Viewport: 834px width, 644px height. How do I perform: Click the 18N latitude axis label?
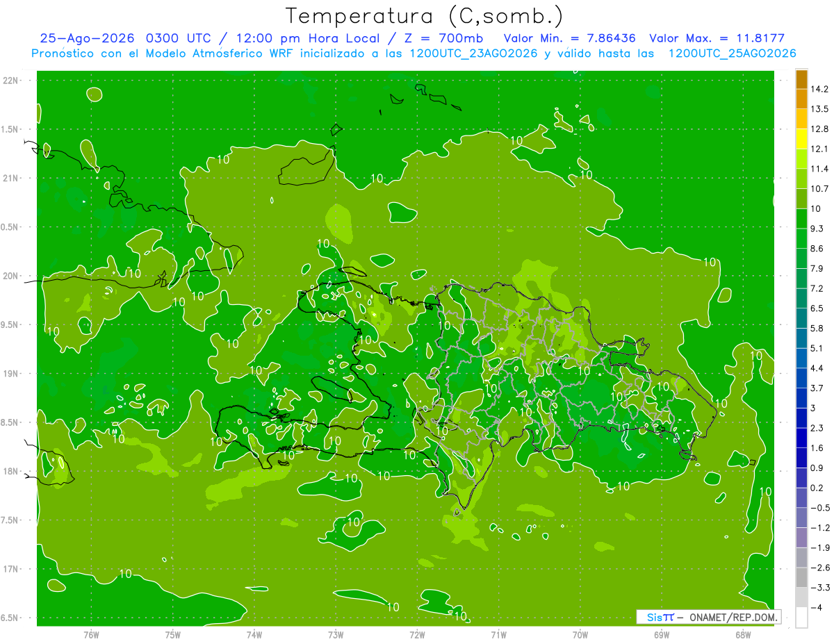(12, 472)
